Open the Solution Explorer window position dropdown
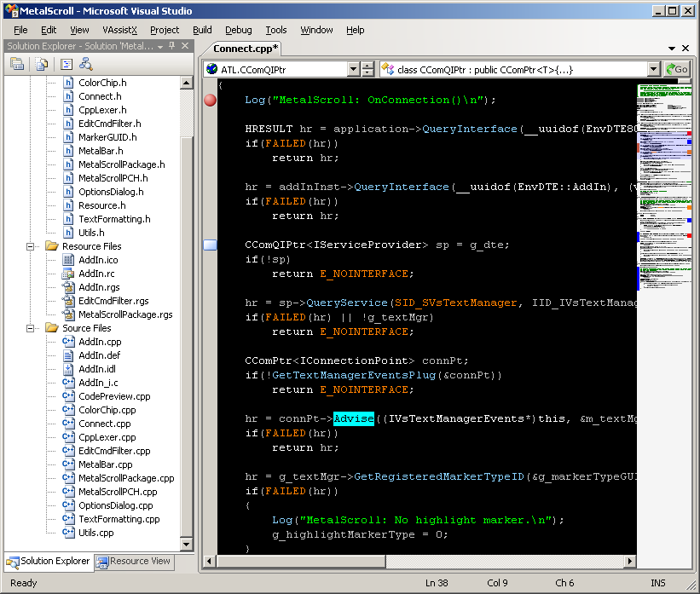Viewport: 700px width, 594px height. (160, 46)
